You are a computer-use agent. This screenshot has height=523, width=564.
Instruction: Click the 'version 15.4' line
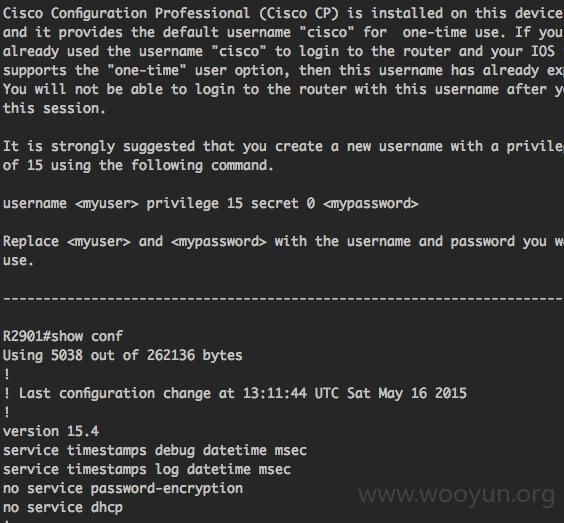[51, 431]
